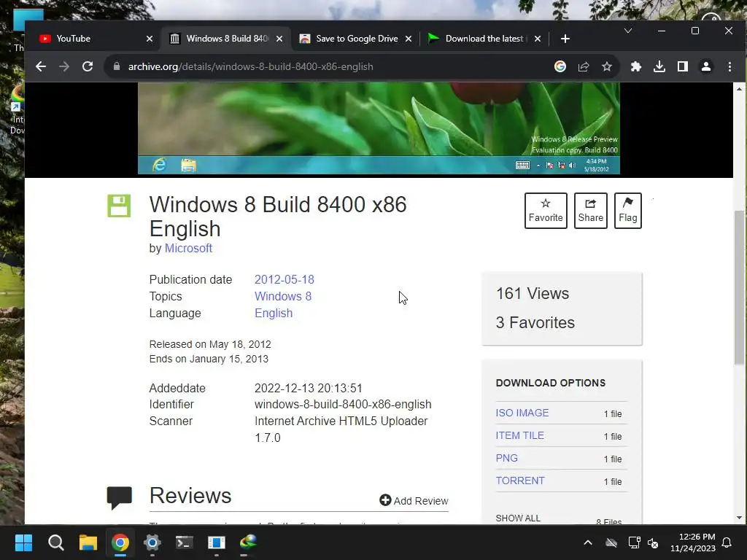Switch to the Download the latest tab
Screen dimensions: 747x560
point(484,39)
